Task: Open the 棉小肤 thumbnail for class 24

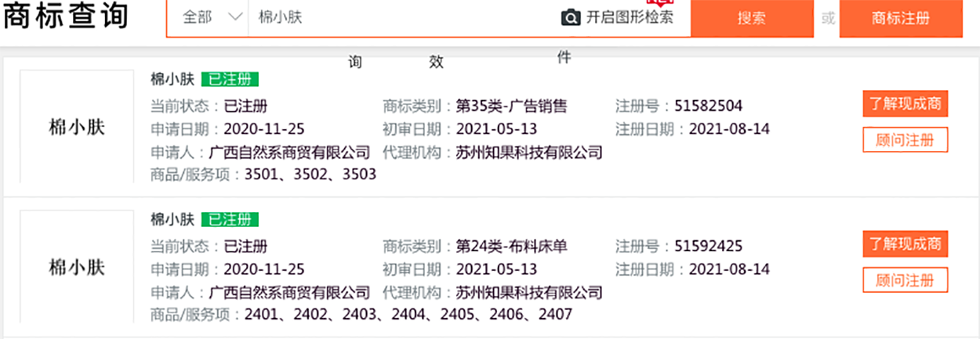Action: click(77, 266)
